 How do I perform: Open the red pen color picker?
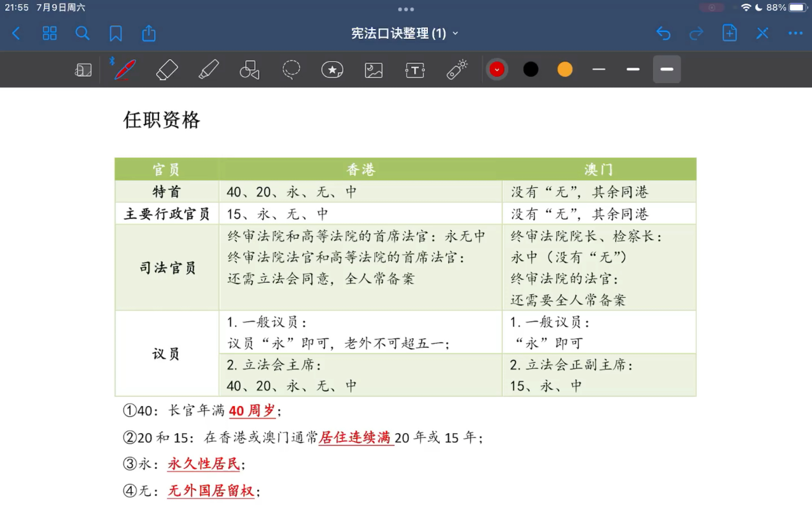pos(497,69)
